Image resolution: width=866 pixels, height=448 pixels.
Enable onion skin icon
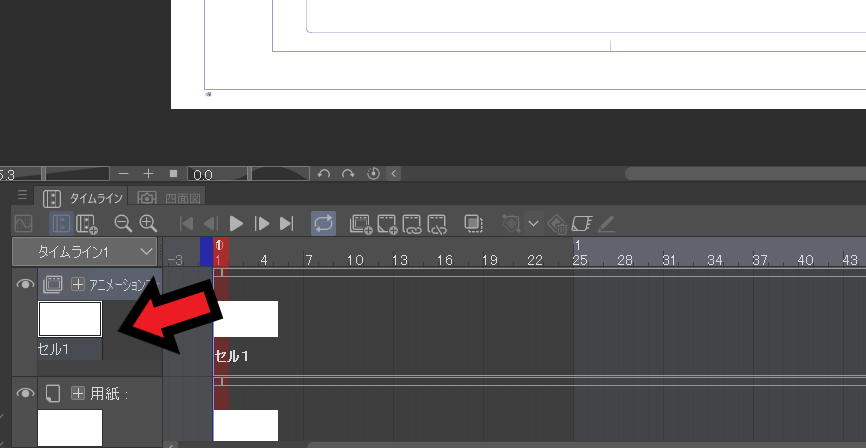(474, 224)
